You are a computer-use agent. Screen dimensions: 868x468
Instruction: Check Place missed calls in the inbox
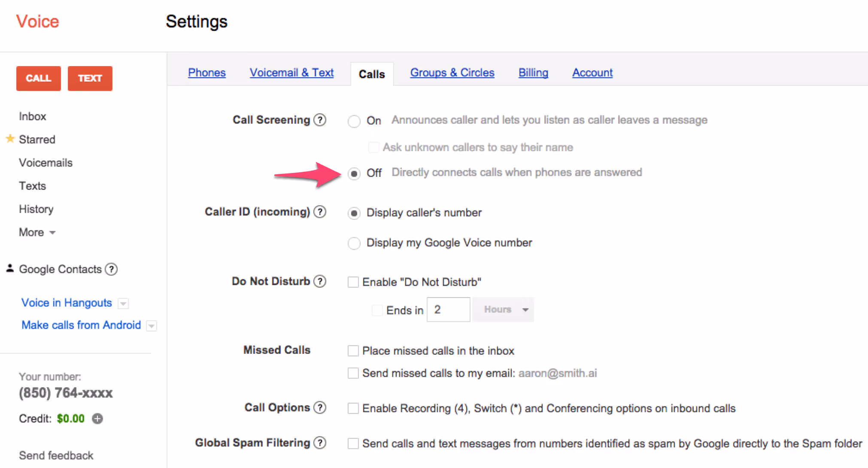(353, 351)
